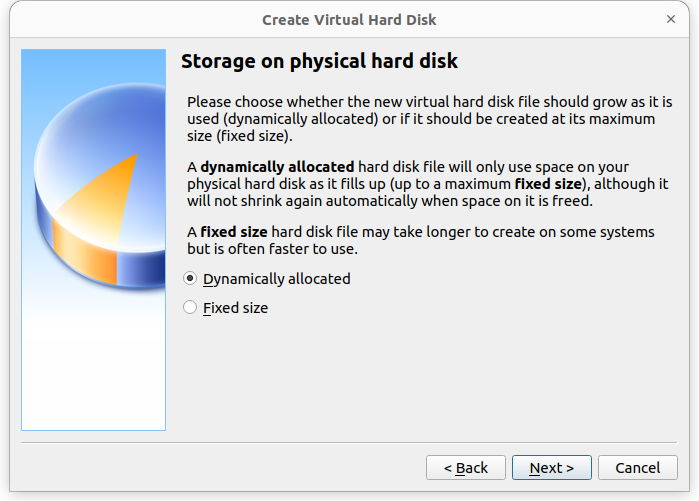Click the separator line above the wizard buttons
The height and width of the screenshot is (501, 699).
click(349, 440)
